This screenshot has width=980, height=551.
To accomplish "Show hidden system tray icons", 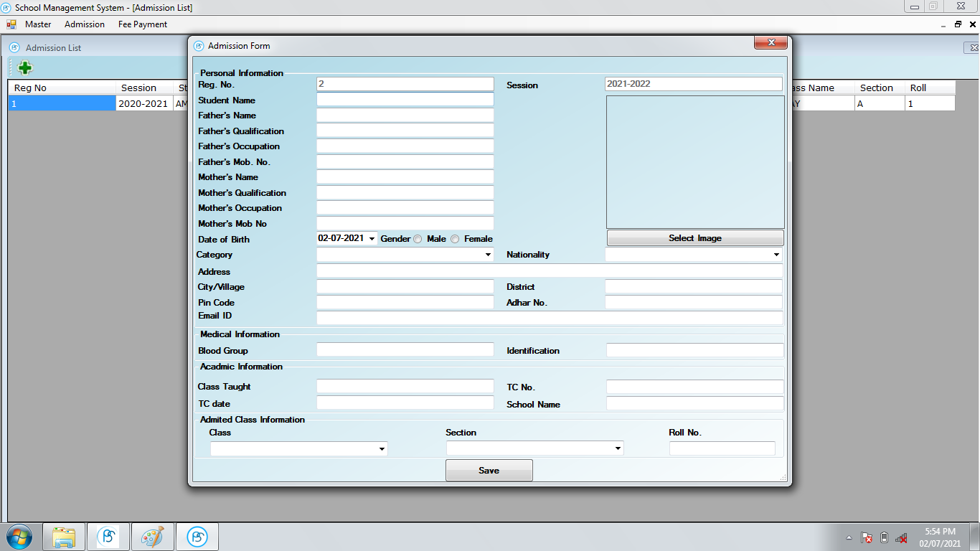I will [849, 537].
